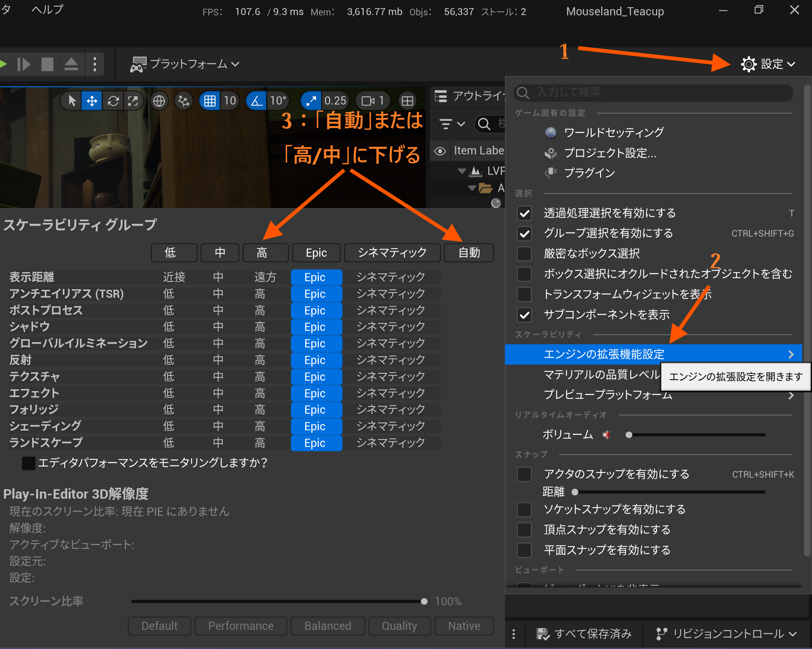Screen dimensions: 812x649
Task: Toggle サブコンポーネントを表示 checkbox
Action: (x=524, y=315)
